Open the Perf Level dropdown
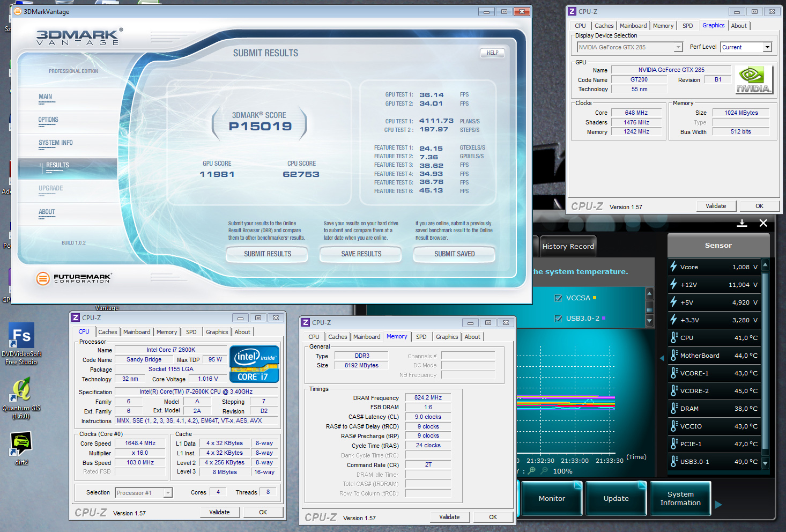The height and width of the screenshot is (532, 786). tap(767, 47)
